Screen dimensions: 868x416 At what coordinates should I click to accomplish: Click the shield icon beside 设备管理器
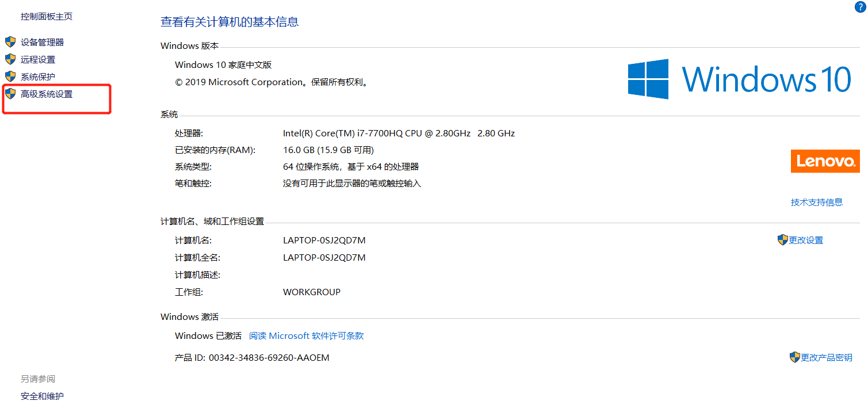click(10, 42)
